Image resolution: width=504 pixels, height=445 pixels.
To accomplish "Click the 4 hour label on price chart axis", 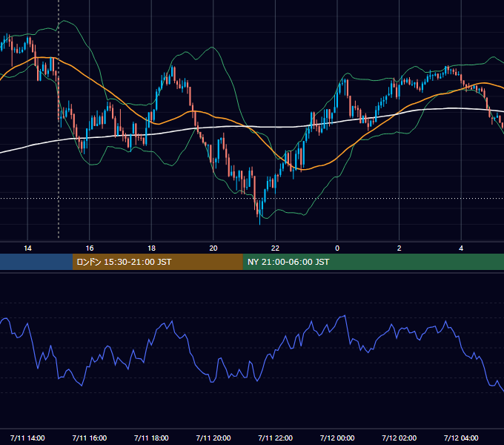I will coord(461,248).
